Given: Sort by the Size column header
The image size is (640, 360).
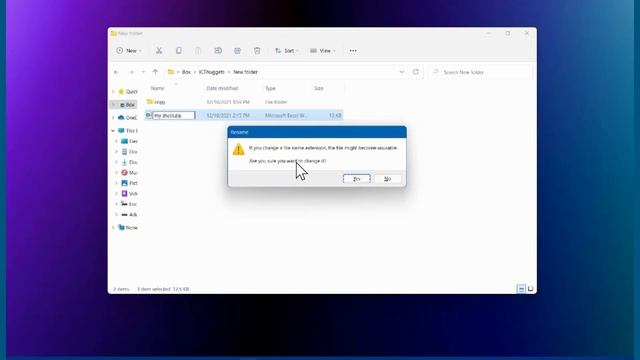Looking at the screenshot, I should click(319, 88).
